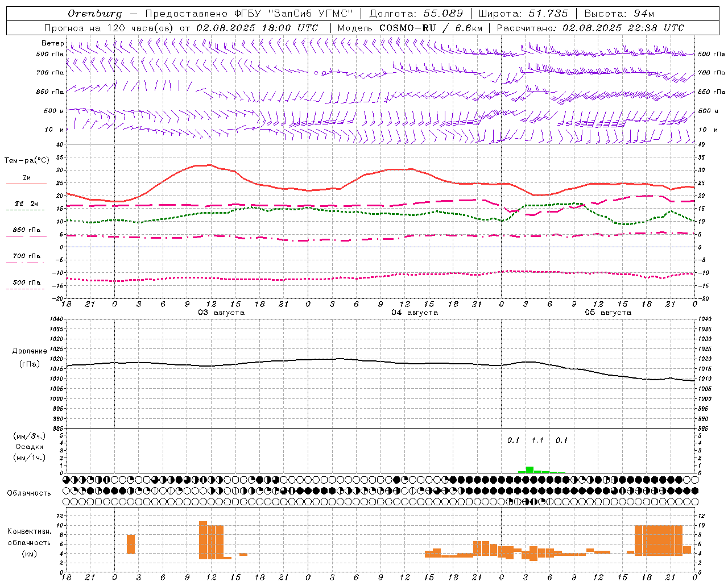Click the 04 августа date label
Image resolution: width=728 pixels, height=582 pixels.
click(415, 313)
